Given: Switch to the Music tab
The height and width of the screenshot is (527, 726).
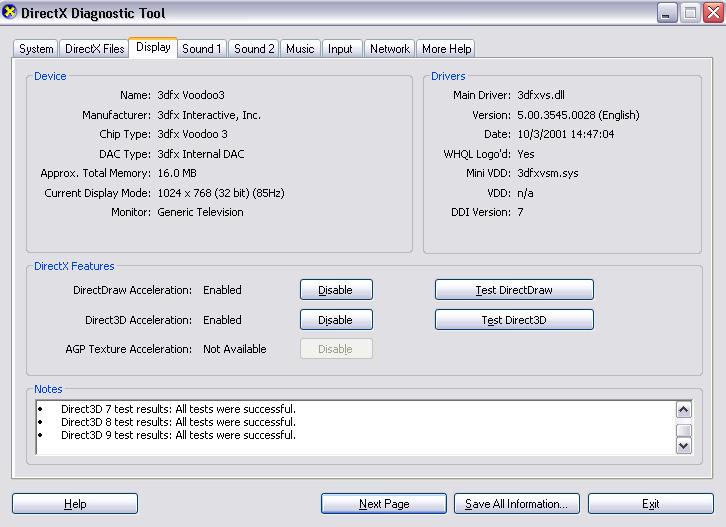Looking at the screenshot, I should click(300, 49).
